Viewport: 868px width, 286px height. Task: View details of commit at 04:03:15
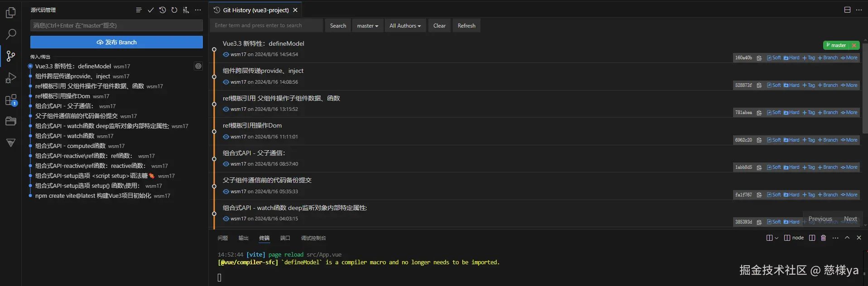tap(225, 219)
